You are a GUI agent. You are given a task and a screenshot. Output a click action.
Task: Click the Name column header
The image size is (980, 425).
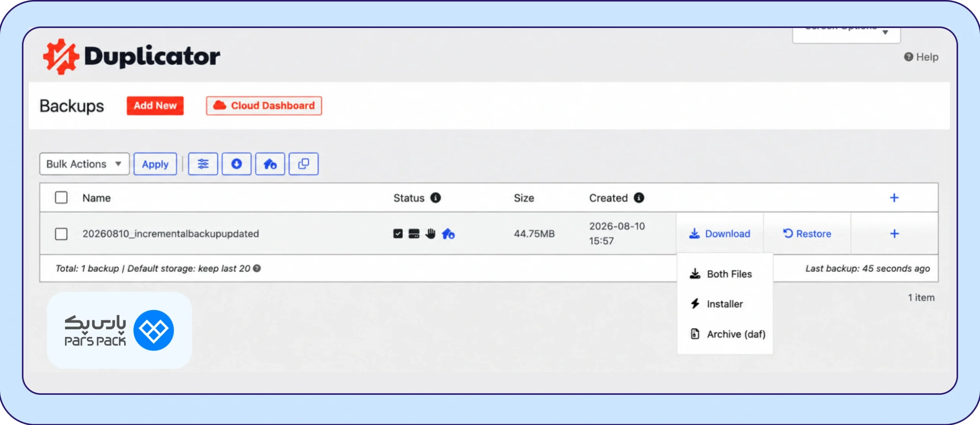96,198
